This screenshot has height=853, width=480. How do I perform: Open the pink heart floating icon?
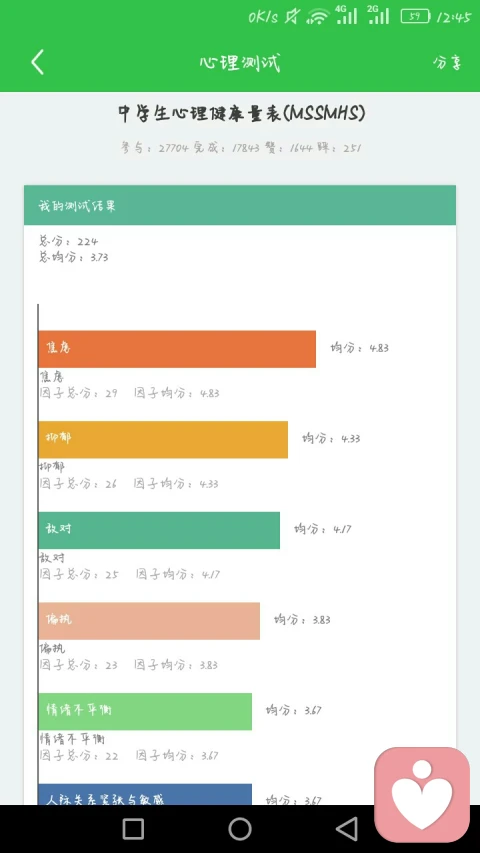click(422, 794)
